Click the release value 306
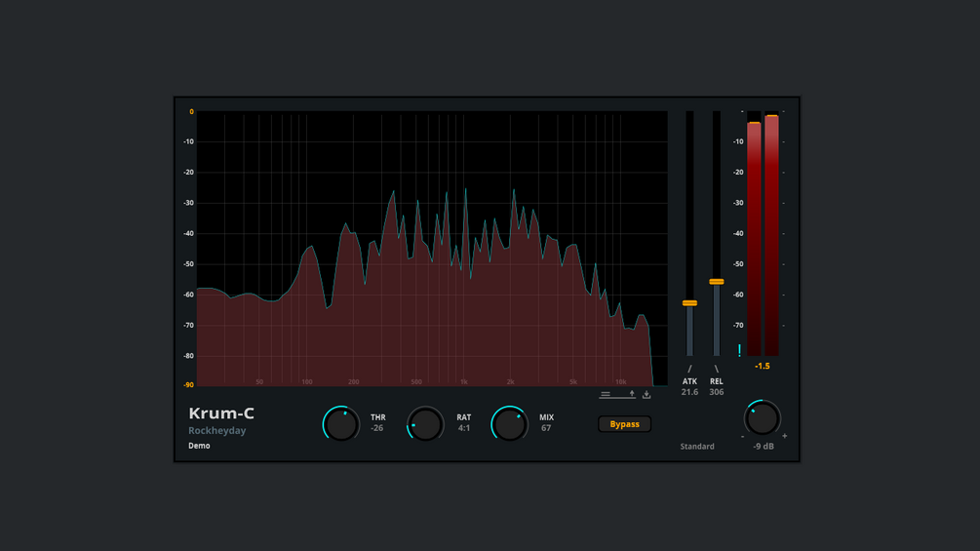980x551 pixels. [717, 392]
